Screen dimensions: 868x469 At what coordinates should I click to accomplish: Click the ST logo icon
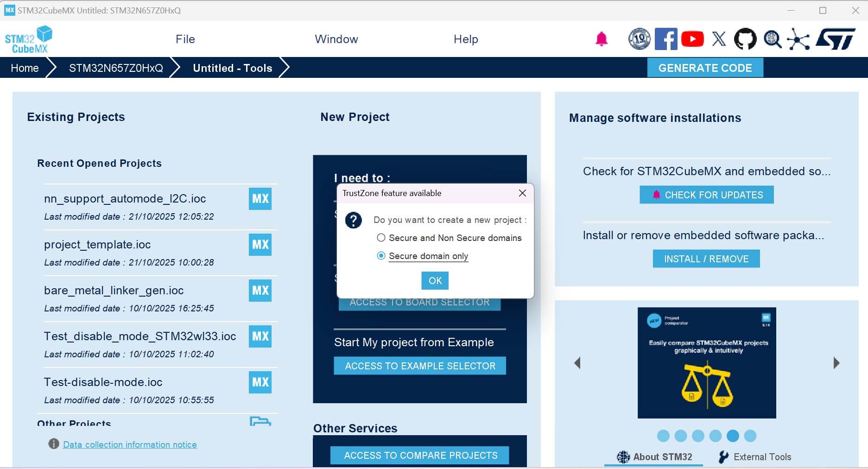click(x=836, y=39)
